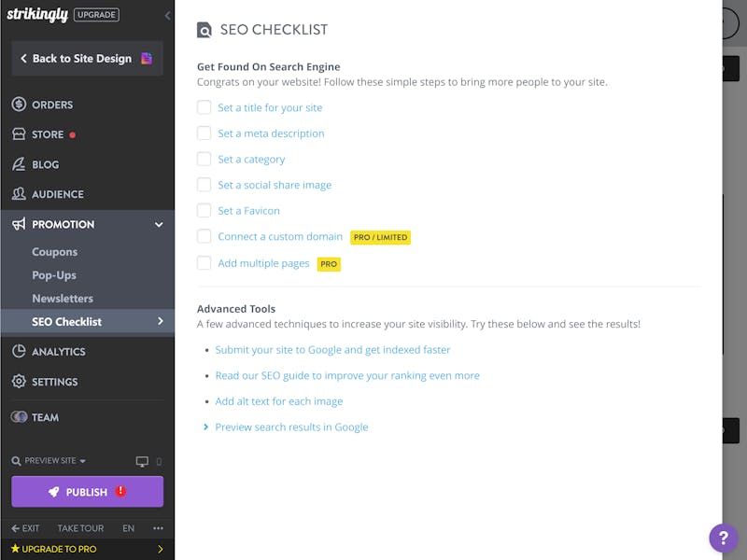Select Newsletters in the sidebar
747x560 pixels.
63,299
